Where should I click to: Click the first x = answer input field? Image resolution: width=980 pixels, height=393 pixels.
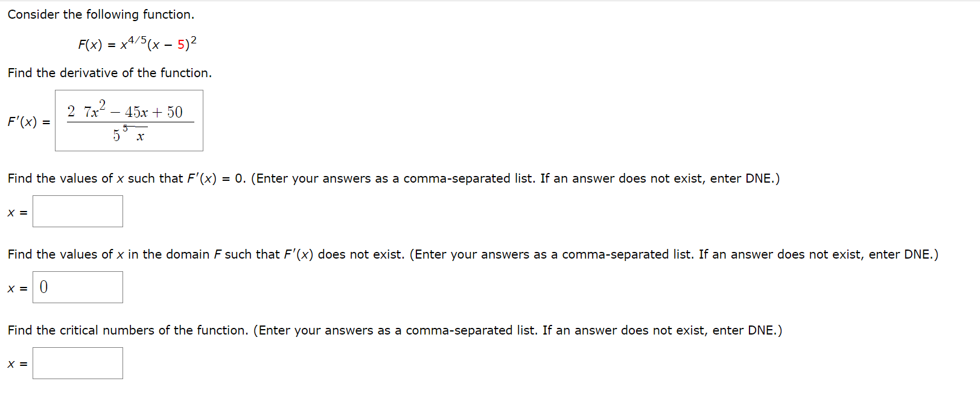pyautogui.click(x=77, y=210)
